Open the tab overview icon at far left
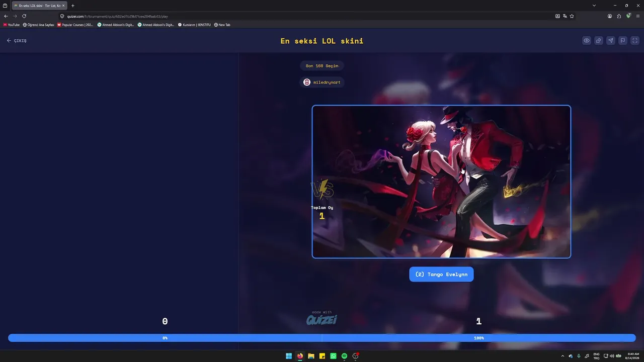Viewport: 644px width, 362px height. [5, 6]
